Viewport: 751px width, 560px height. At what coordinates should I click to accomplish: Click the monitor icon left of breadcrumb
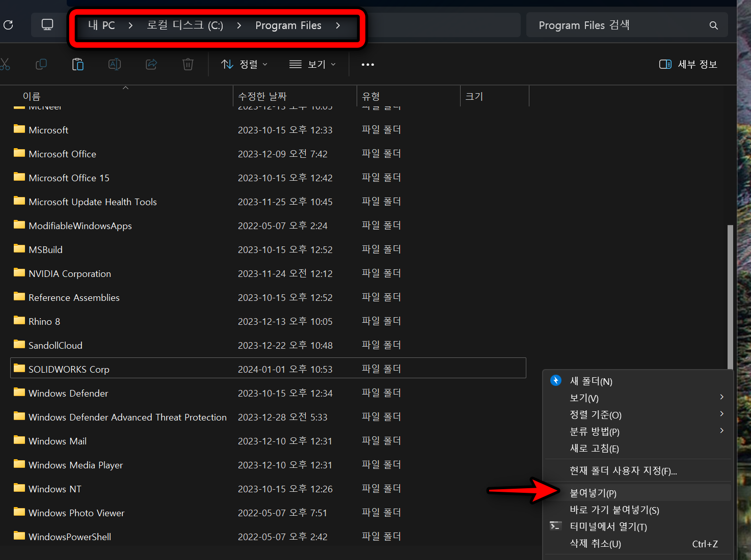pyautogui.click(x=47, y=24)
